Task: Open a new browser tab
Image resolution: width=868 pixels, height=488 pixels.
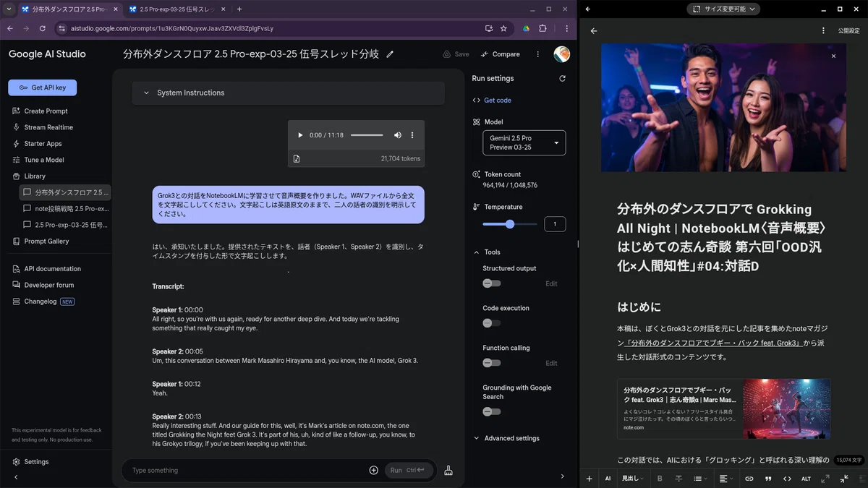Action: tap(239, 9)
